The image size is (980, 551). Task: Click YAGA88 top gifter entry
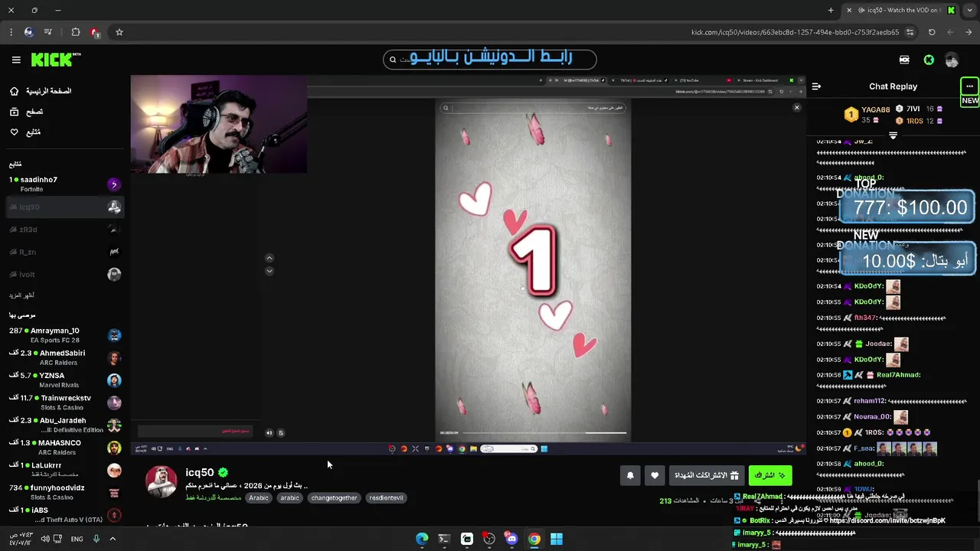tap(868, 114)
